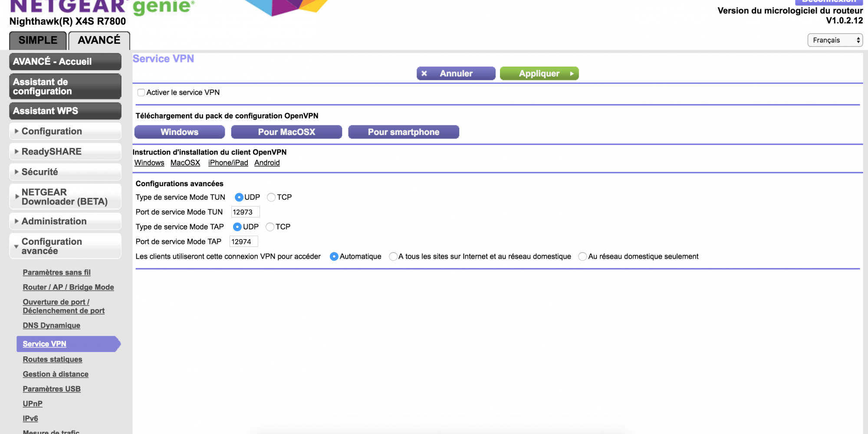Open AVANCÉ - Accueil page
This screenshot has width=868, height=434.
pos(65,62)
